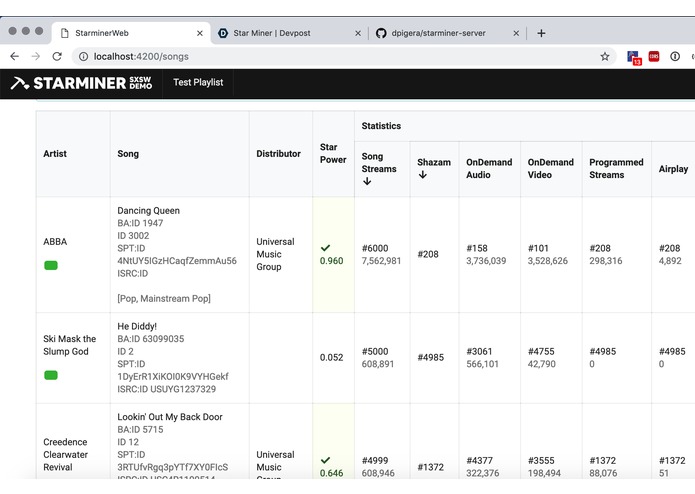Click the Song Streams sort arrow
The height and width of the screenshot is (494, 695).
(x=367, y=181)
